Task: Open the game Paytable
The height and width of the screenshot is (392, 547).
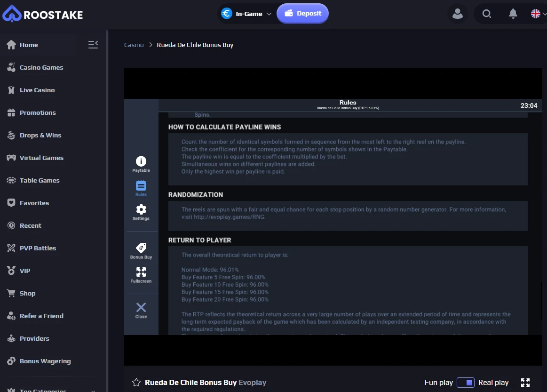Action: [141, 164]
